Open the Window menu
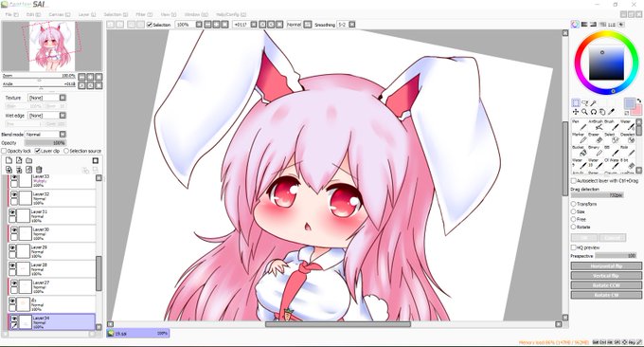Image resolution: width=644 pixels, height=347 pixels. pos(196,14)
